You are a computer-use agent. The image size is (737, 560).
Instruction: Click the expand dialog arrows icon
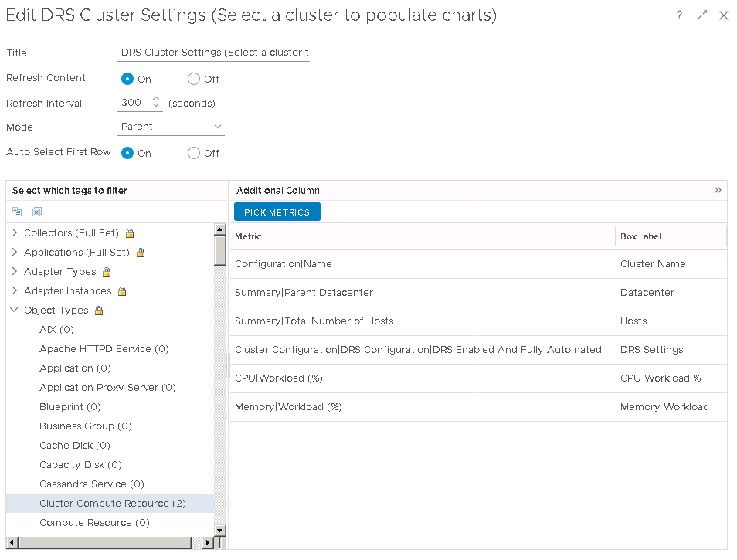coord(701,15)
